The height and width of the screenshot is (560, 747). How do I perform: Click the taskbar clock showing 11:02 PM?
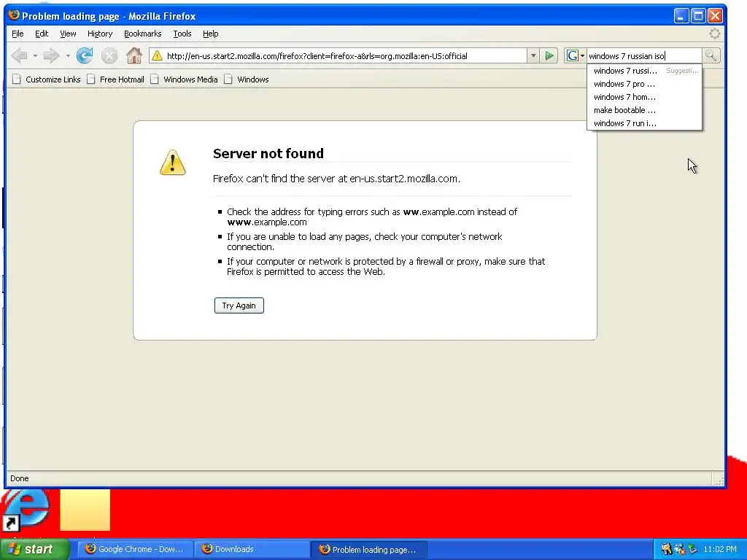point(719,549)
